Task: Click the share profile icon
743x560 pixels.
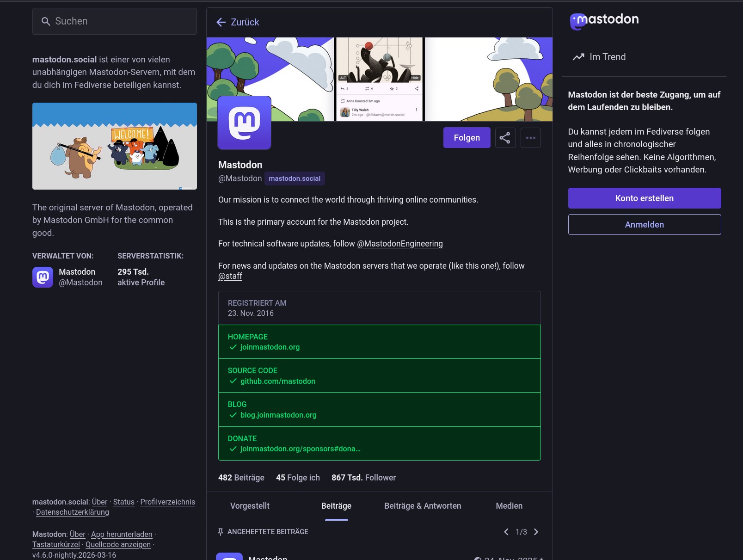Action: [505, 138]
